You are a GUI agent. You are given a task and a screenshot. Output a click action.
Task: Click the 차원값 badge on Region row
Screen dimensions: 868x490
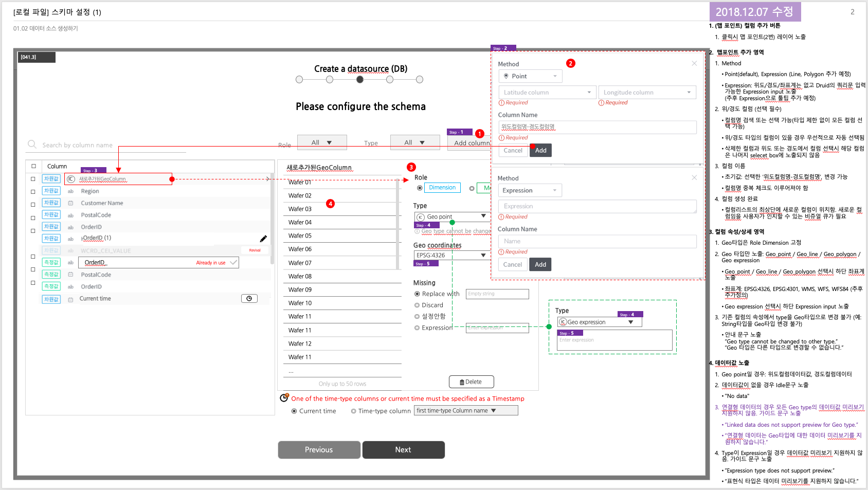tap(51, 191)
